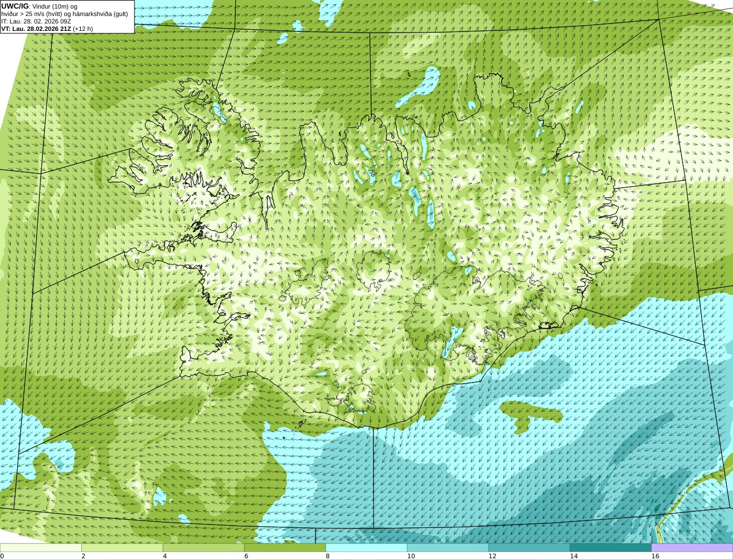Click the legend scale label "8"

coord(328,556)
